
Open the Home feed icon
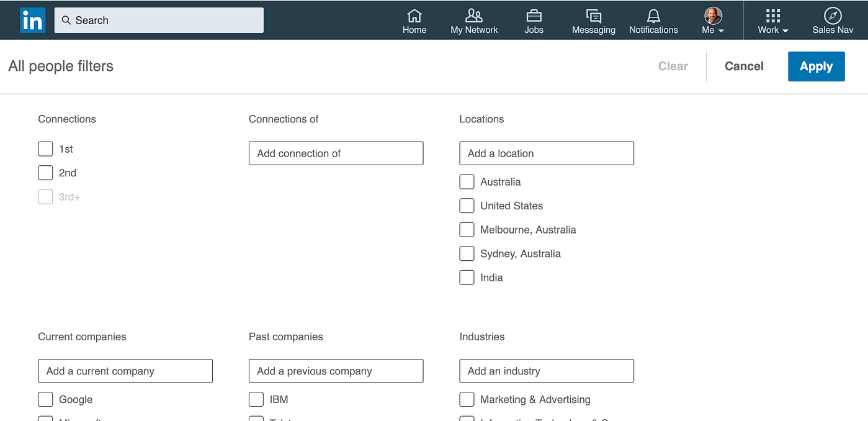[x=414, y=16]
